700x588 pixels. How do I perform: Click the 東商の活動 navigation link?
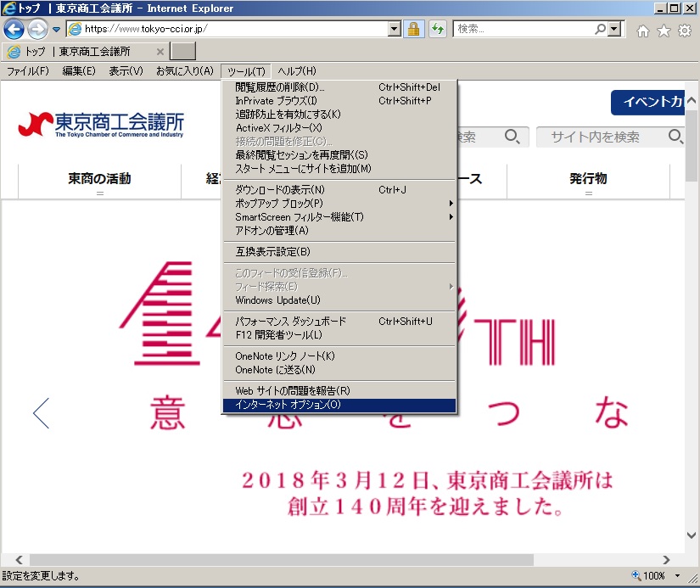(x=99, y=179)
